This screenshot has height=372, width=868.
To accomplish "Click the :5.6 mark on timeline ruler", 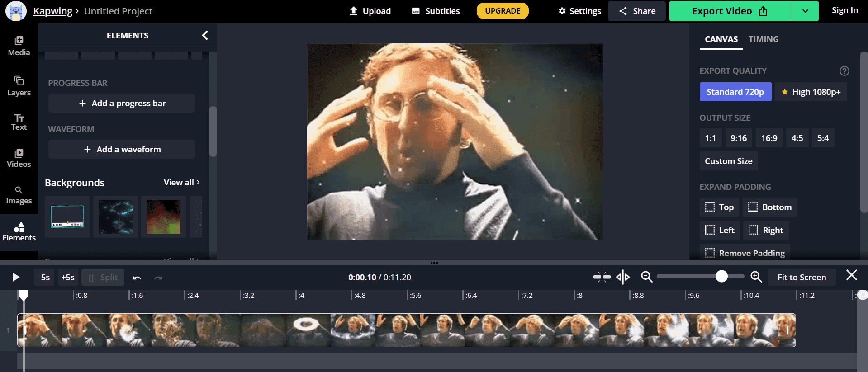I will click(x=416, y=296).
